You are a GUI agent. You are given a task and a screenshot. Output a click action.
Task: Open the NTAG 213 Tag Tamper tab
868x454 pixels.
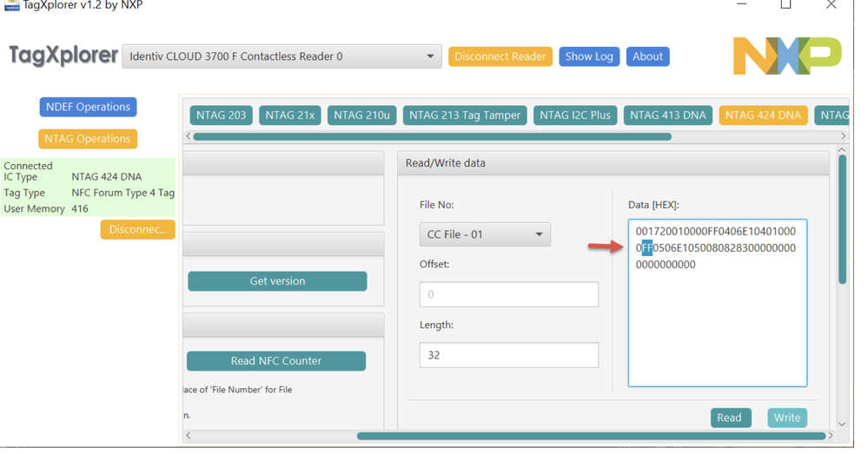coord(465,115)
